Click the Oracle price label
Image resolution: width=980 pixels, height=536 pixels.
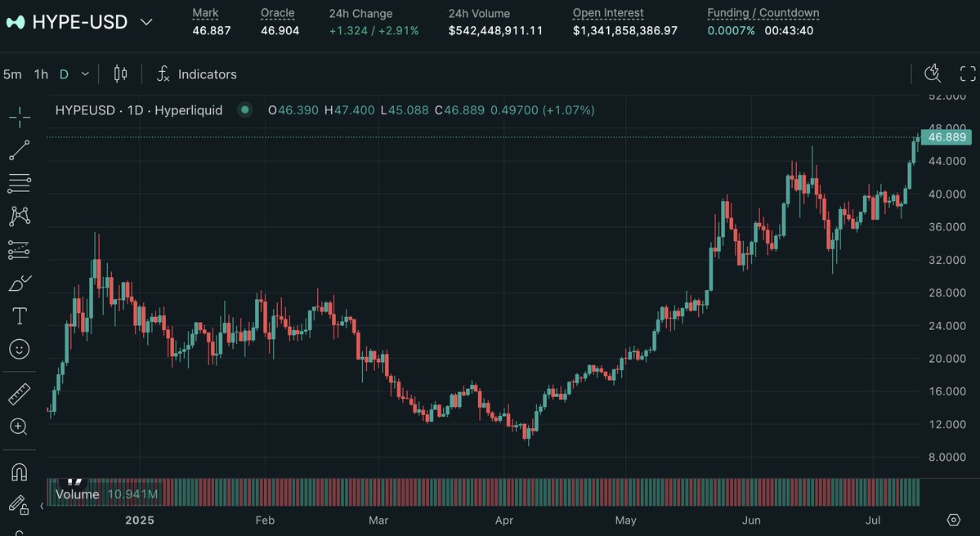(278, 12)
